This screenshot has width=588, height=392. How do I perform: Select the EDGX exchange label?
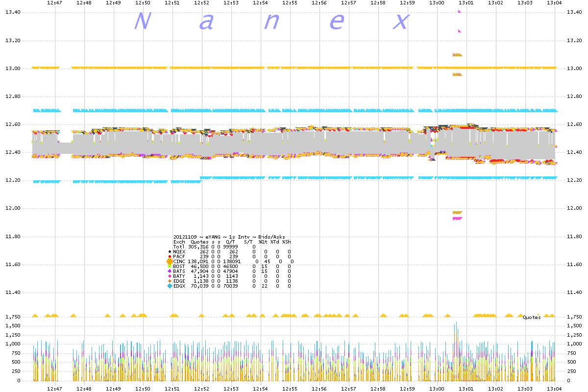click(179, 286)
